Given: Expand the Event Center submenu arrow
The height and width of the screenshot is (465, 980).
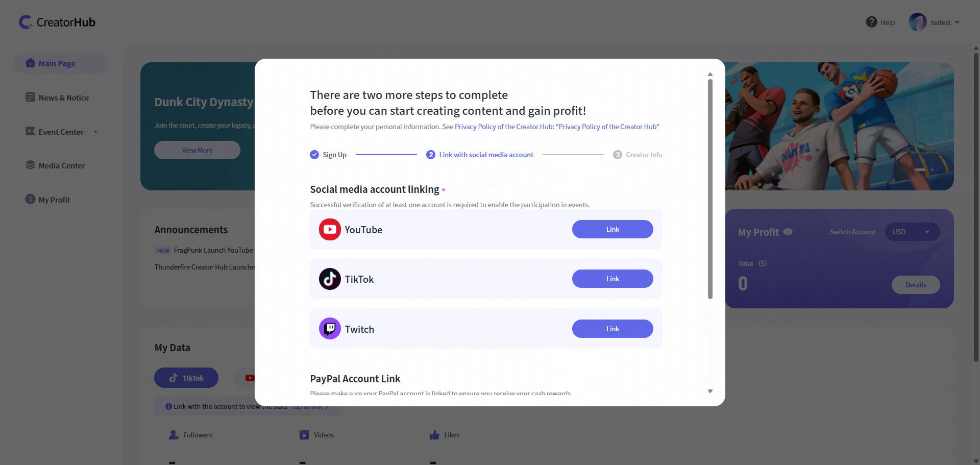Looking at the screenshot, I should pos(95,132).
